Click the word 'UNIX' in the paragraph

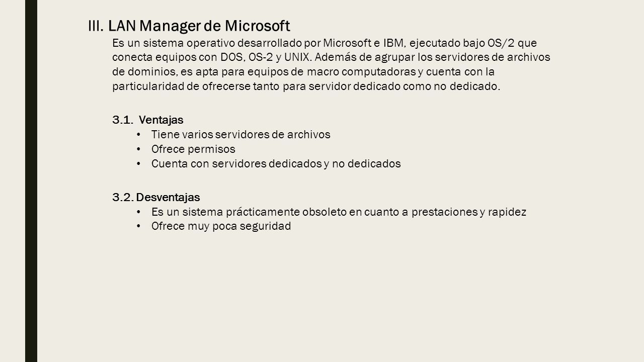tap(303, 57)
